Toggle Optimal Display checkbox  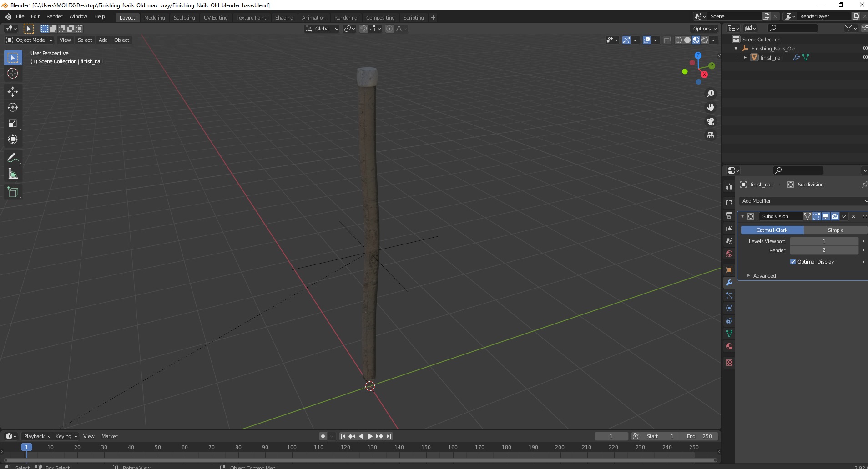coord(793,262)
